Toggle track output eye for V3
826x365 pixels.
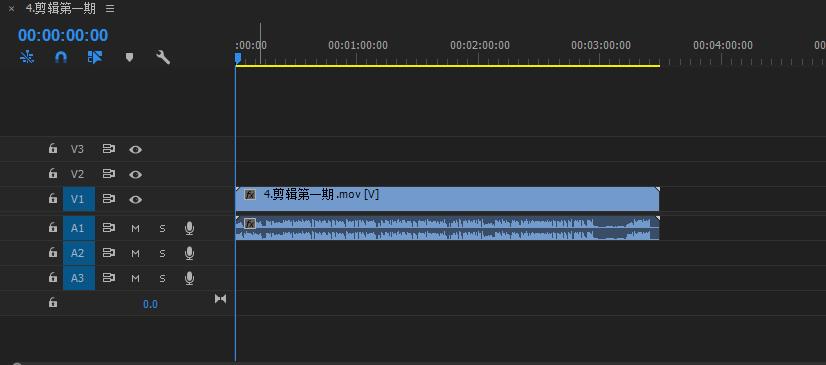(135, 150)
